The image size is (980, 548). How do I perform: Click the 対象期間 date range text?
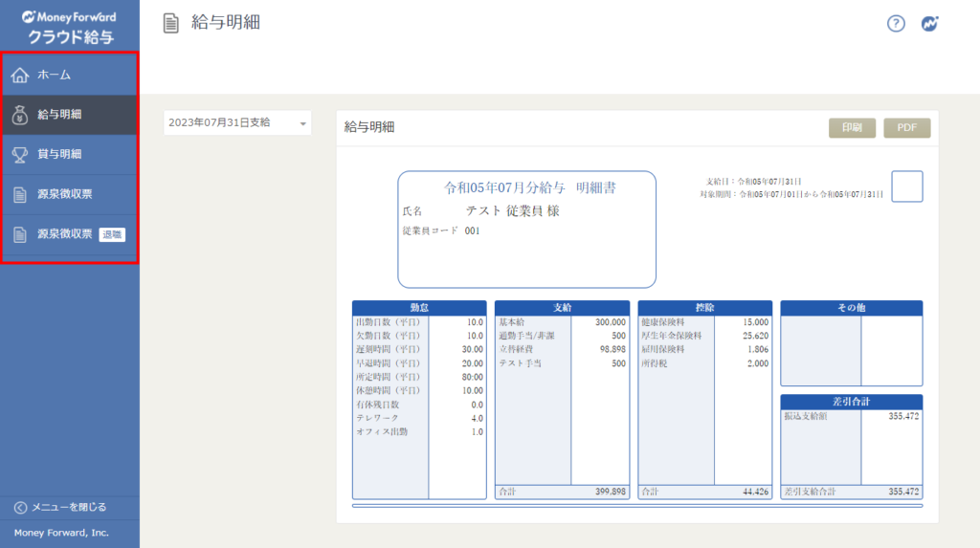[791, 194]
